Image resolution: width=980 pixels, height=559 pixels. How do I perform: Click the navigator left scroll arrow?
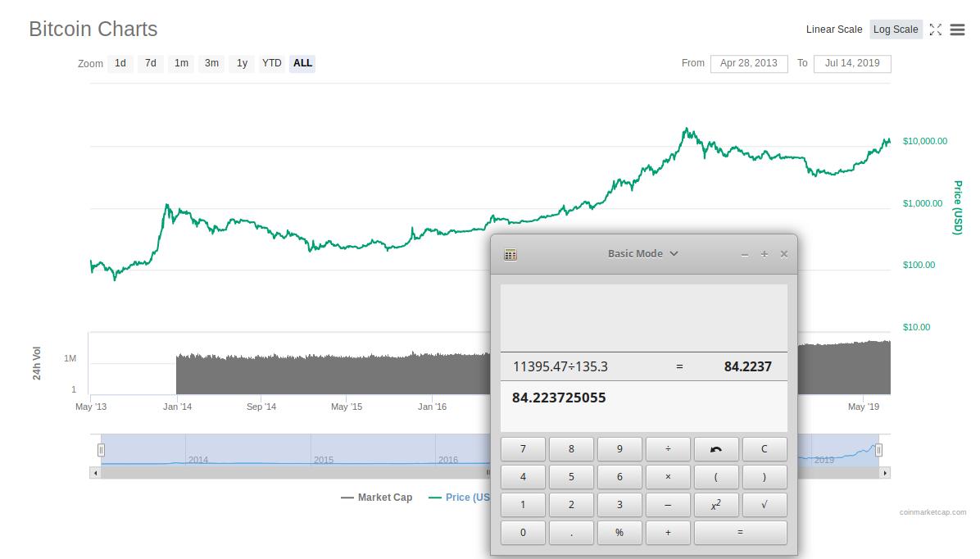coord(96,473)
